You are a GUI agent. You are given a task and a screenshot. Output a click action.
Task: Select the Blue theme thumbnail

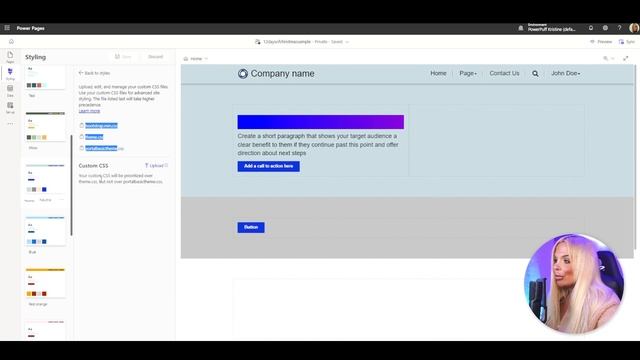(x=45, y=231)
